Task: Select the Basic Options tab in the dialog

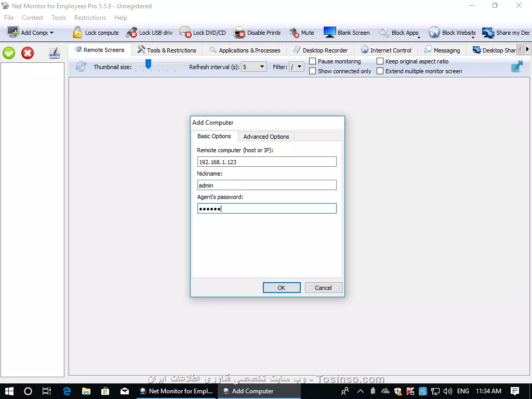Action: tap(214, 136)
